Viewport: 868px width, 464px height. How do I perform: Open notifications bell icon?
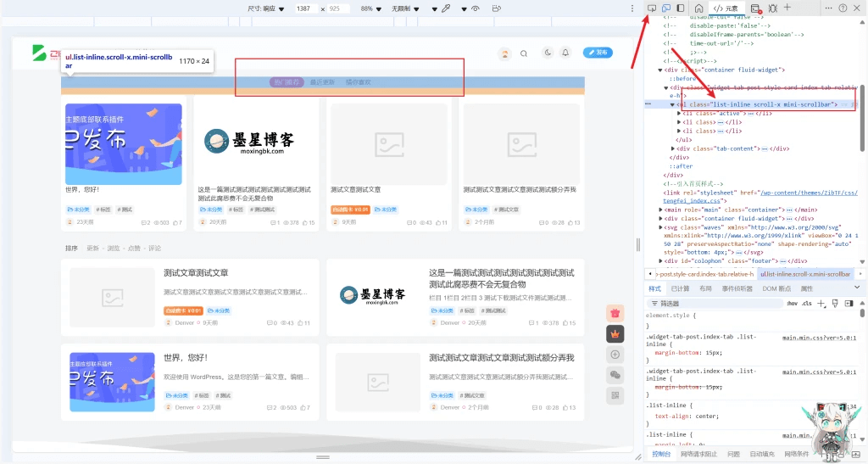coord(565,53)
